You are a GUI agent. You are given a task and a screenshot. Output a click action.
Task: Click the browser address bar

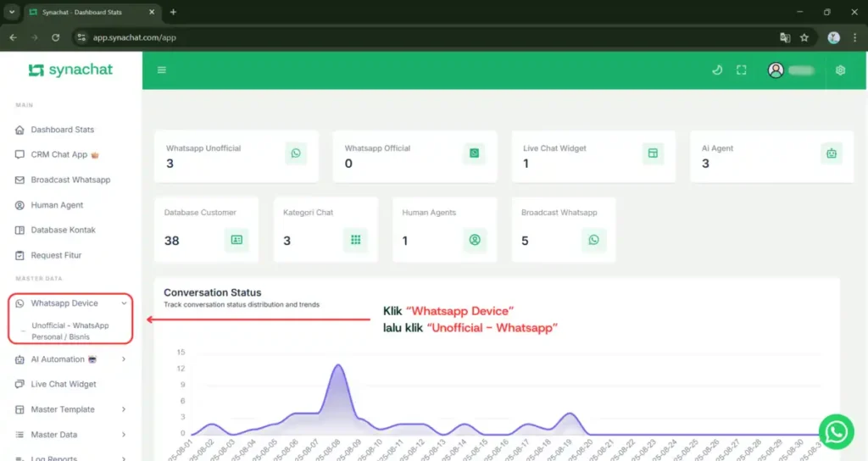[426, 37]
